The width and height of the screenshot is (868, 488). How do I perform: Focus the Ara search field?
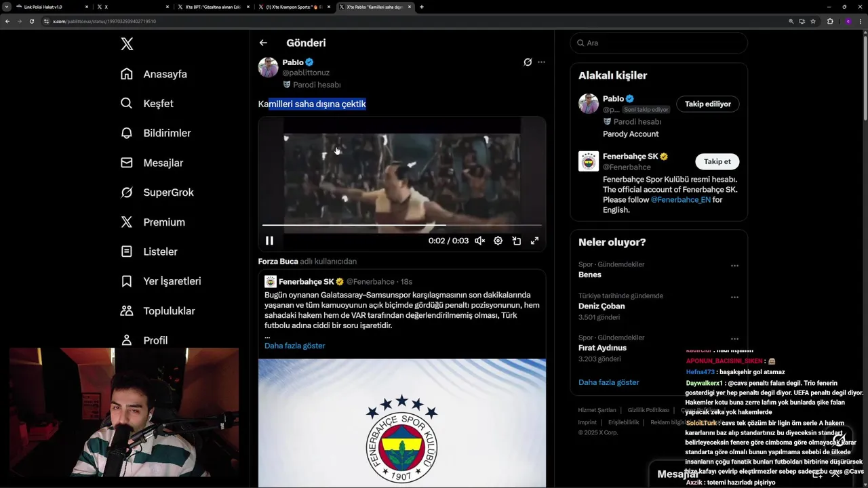(x=658, y=43)
